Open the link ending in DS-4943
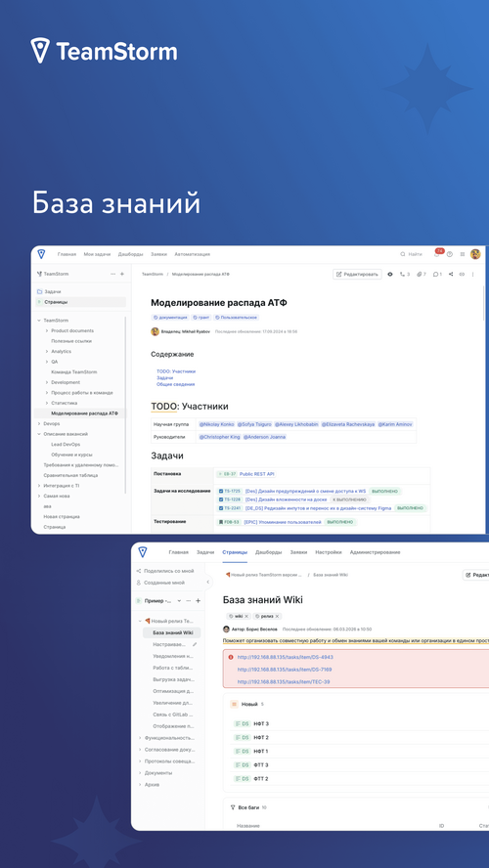Viewport: 489px width, 868px height. pos(286,657)
